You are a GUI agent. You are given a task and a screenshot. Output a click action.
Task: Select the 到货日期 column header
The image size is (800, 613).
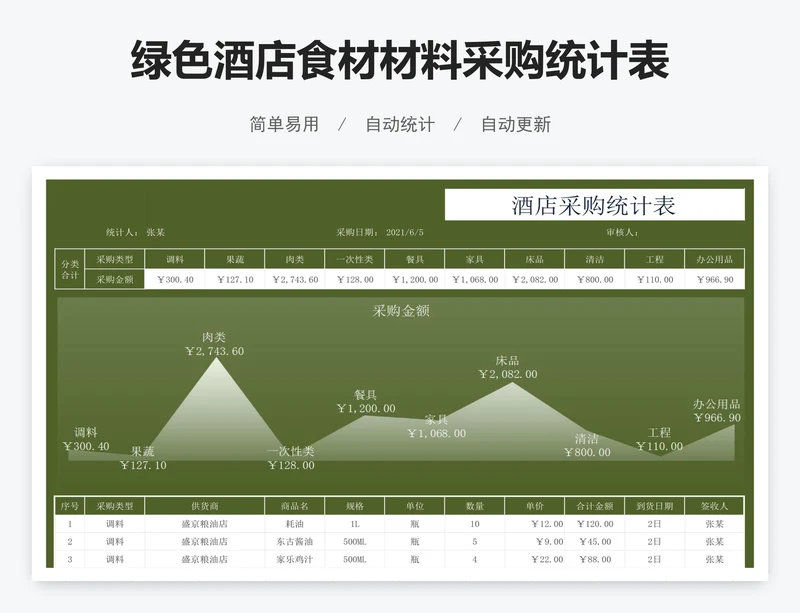(x=655, y=506)
